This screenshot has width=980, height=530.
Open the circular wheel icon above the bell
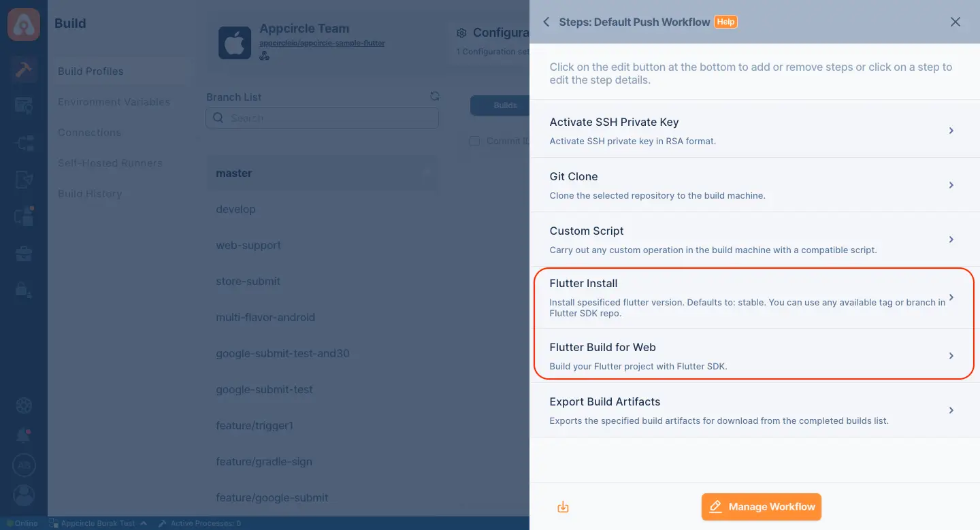coord(24,406)
